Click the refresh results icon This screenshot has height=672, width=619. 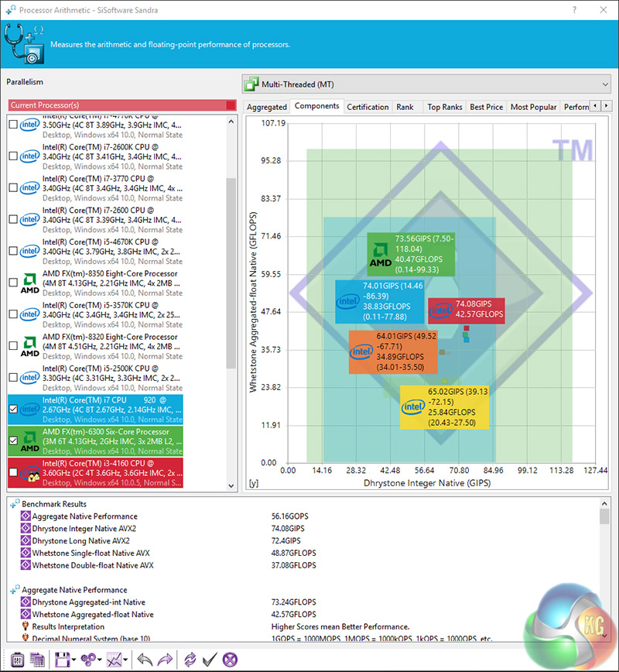190,660
